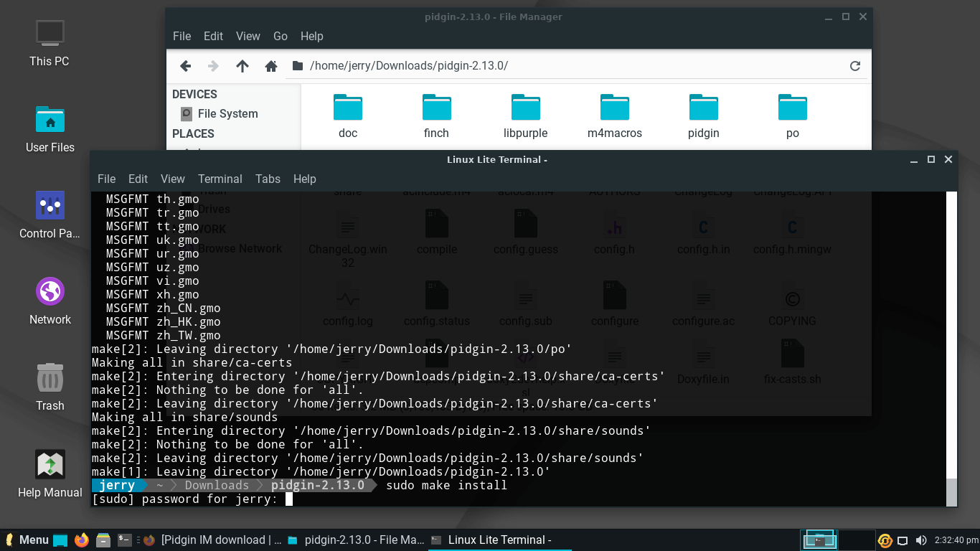The height and width of the screenshot is (551, 980).
Task: Open the Linux Lite Menu button
Action: [27, 540]
